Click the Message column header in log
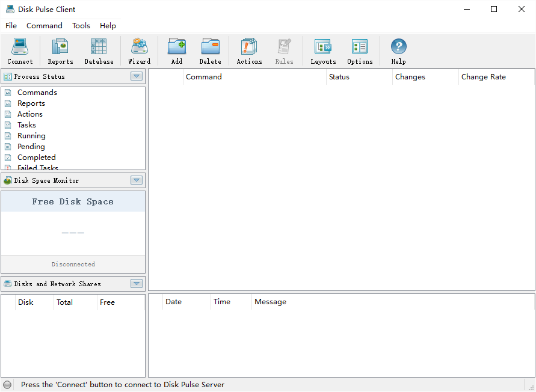536x392 pixels. [393, 302]
